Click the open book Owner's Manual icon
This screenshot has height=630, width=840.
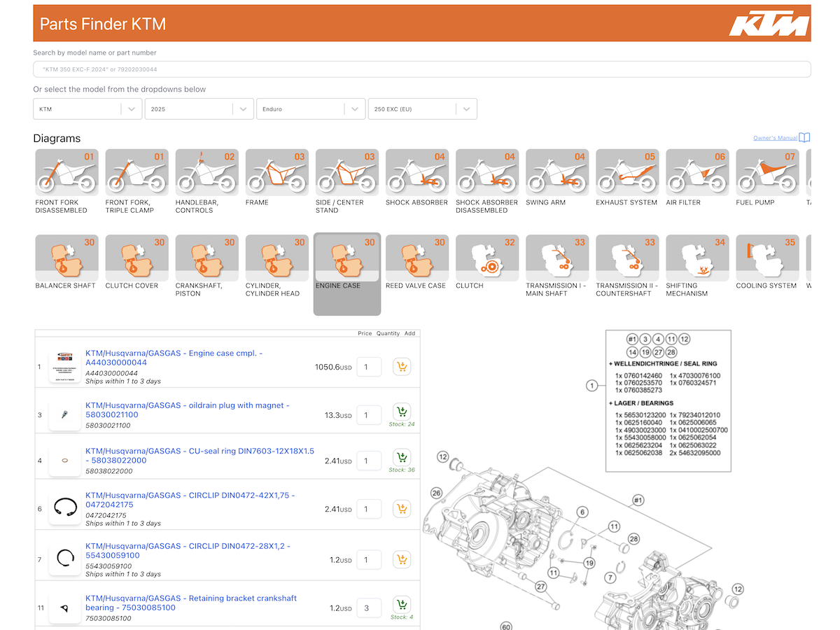click(805, 138)
